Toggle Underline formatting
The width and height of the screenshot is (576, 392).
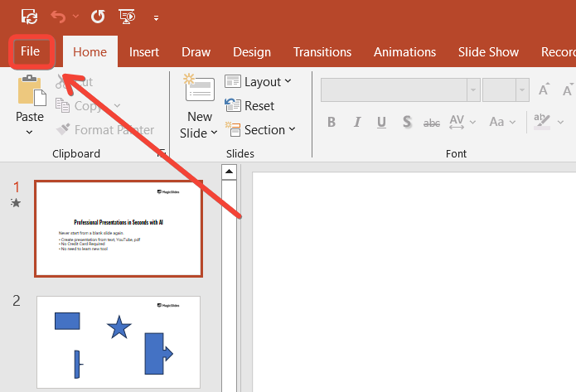381,123
